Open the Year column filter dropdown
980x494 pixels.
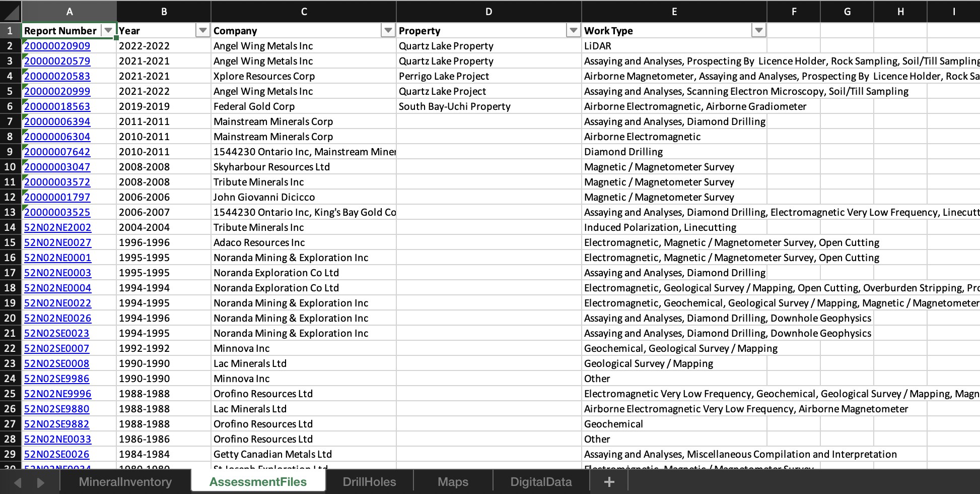[x=203, y=30]
